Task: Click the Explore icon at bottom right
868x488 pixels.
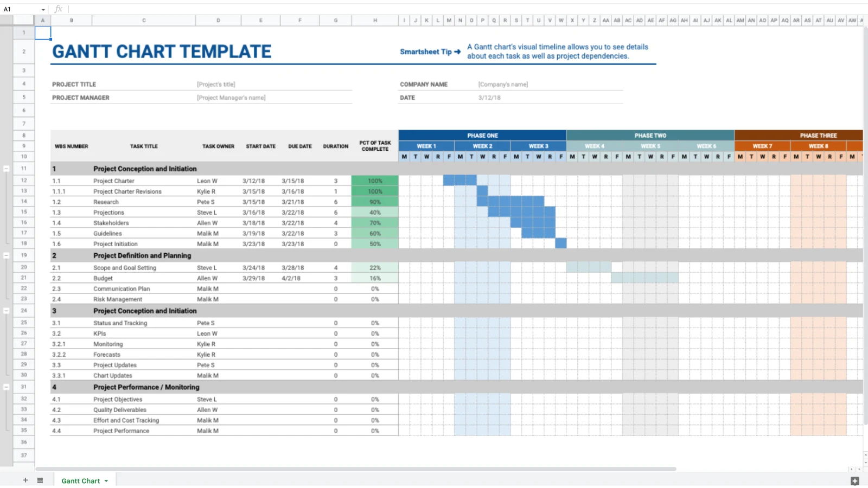Action: tap(855, 481)
